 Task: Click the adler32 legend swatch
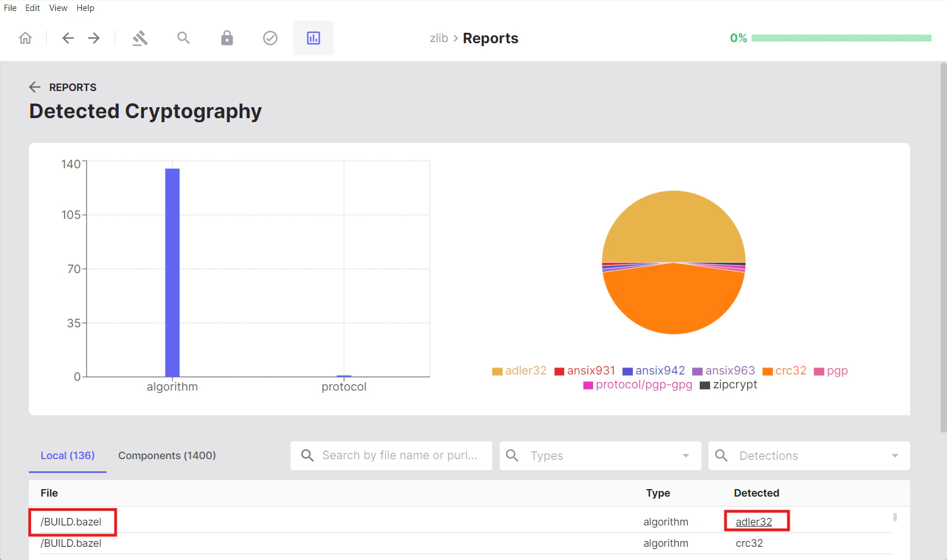click(x=497, y=372)
